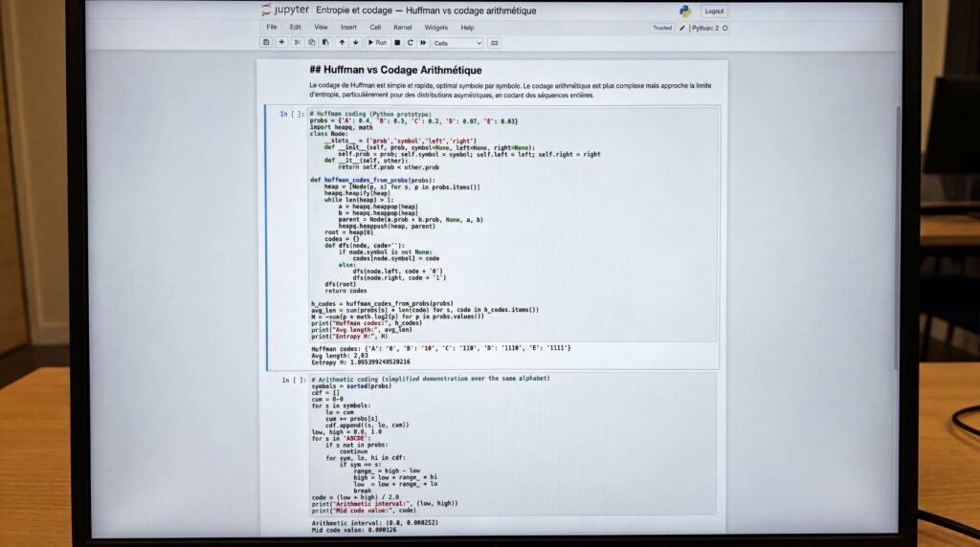
Task: Open the Kernel menu
Action: 403,28
